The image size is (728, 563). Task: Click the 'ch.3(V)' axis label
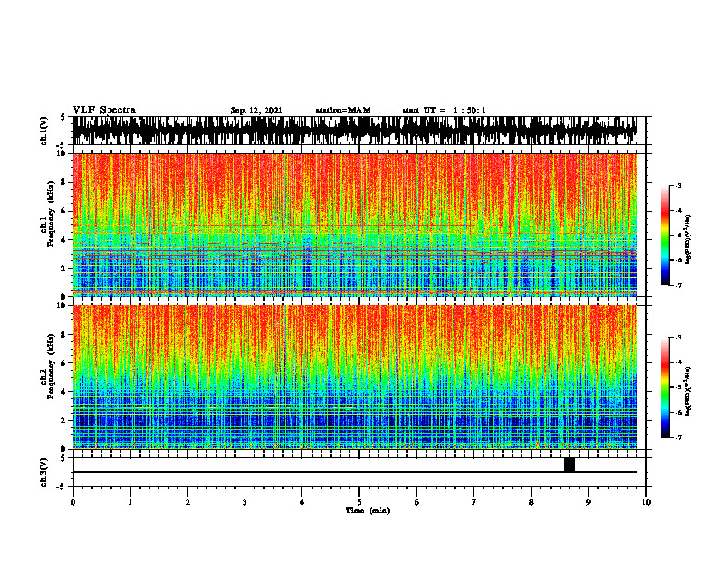[44, 472]
